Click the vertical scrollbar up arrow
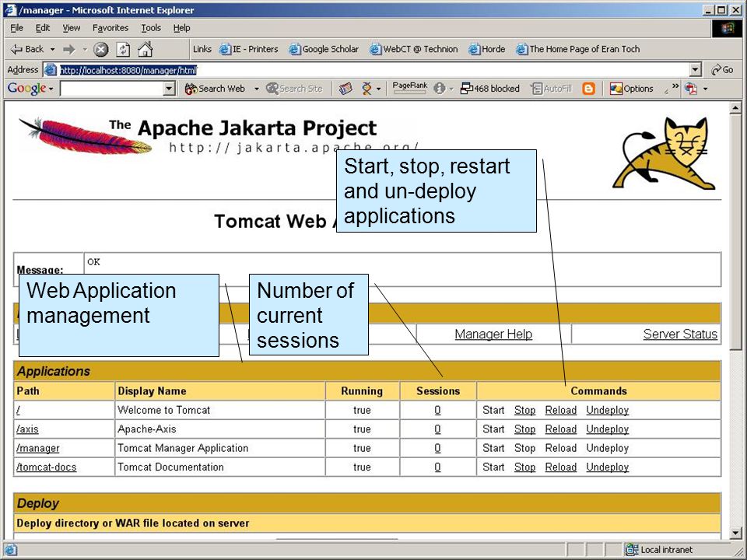747x560 pixels. tap(735, 109)
